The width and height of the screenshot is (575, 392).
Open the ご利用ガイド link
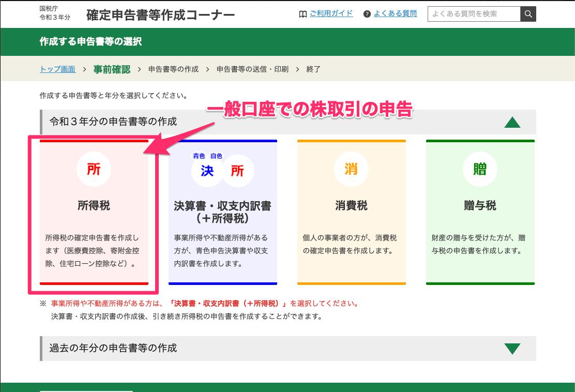[x=331, y=13]
